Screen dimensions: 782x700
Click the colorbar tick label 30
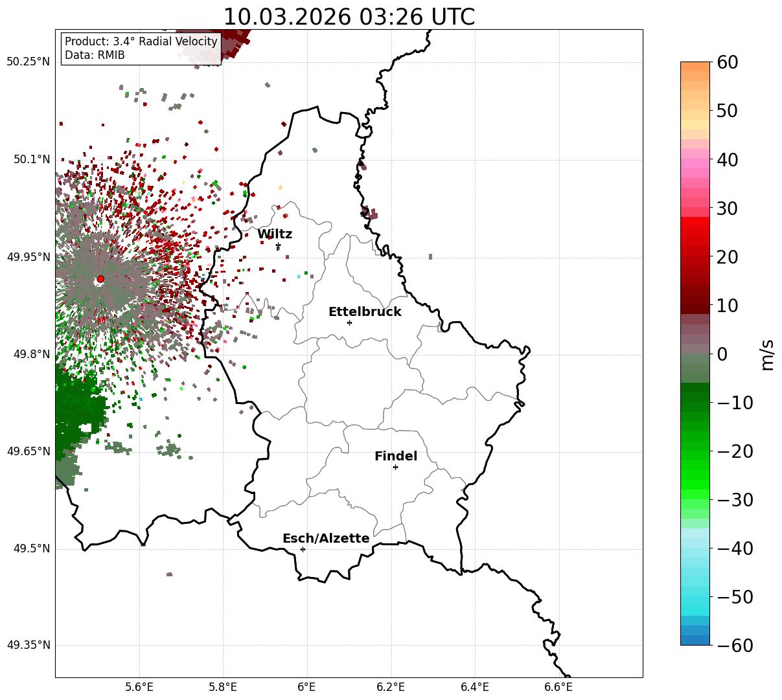tap(726, 209)
